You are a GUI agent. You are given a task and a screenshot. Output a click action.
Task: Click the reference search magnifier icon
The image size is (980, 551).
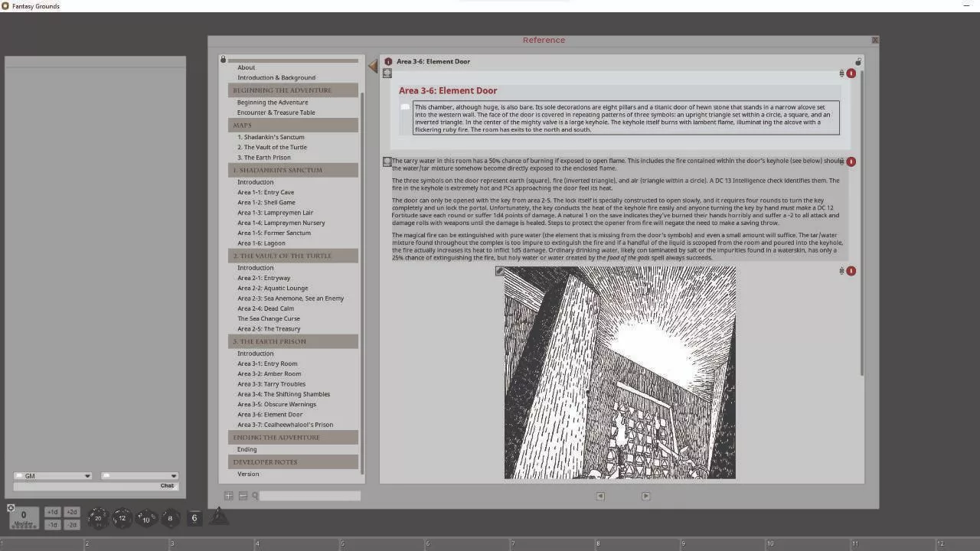[x=255, y=496]
